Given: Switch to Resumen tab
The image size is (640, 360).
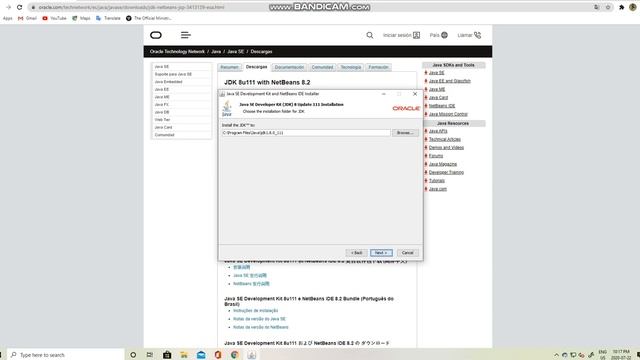Looking at the screenshot, I should pyautogui.click(x=229, y=67).
